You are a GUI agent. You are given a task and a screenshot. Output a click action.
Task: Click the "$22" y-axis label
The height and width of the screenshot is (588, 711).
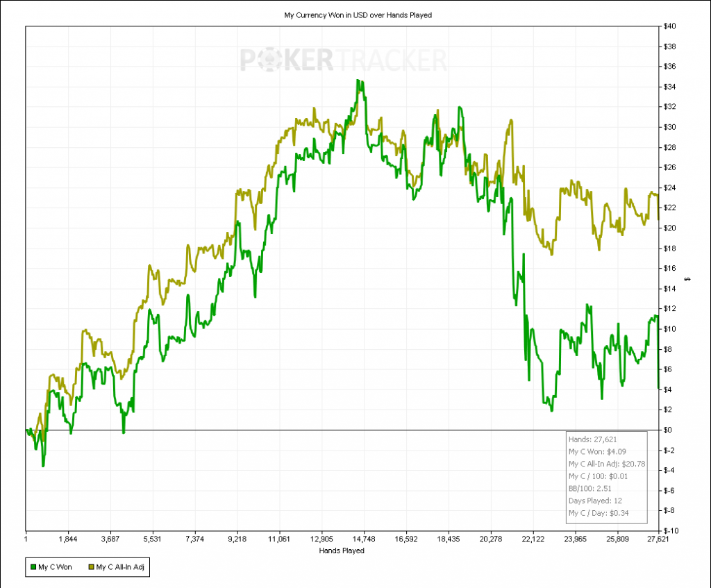point(669,208)
